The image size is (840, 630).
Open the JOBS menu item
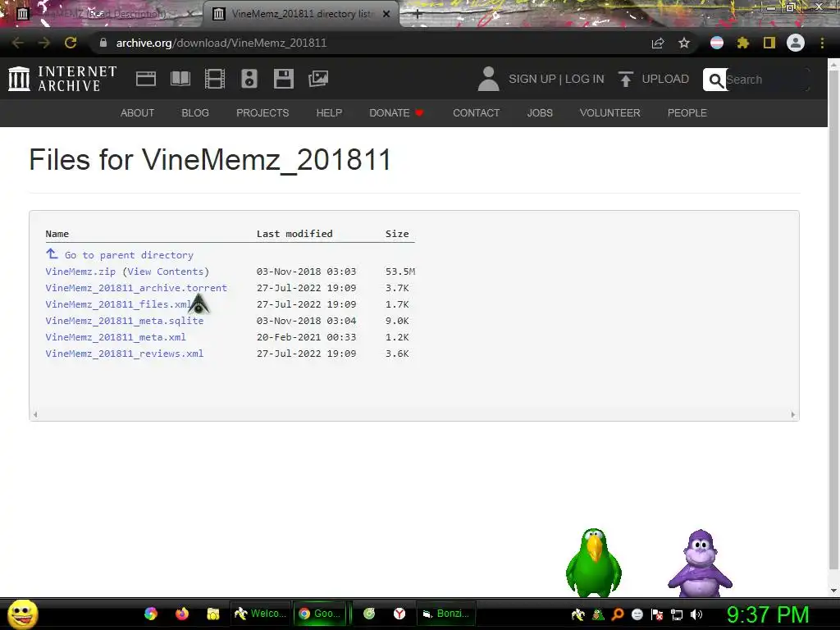tap(540, 113)
